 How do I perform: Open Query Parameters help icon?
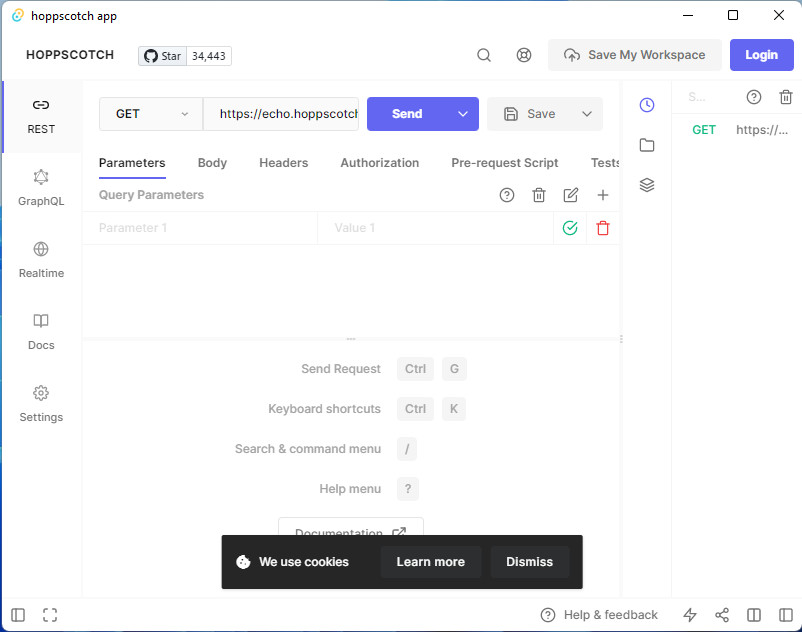click(506, 195)
